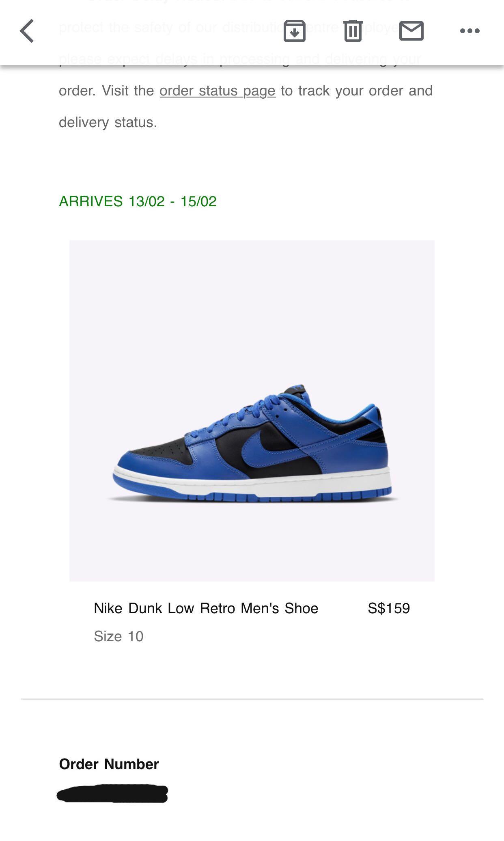Mark email as unread with envelope icon
Viewport: 504px width, 841px height.
[x=411, y=31]
